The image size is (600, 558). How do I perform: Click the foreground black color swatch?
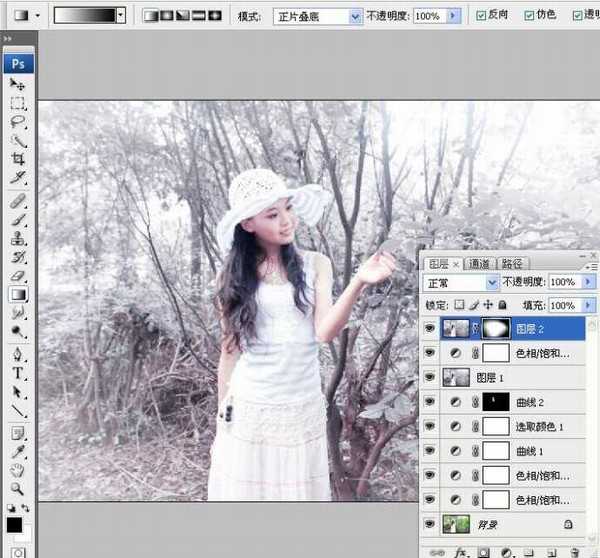click(14, 525)
